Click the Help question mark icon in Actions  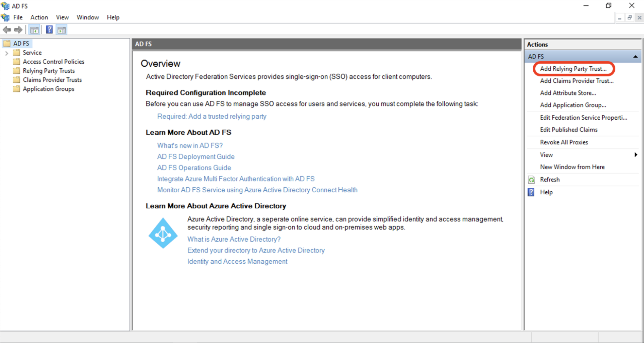pos(531,192)
